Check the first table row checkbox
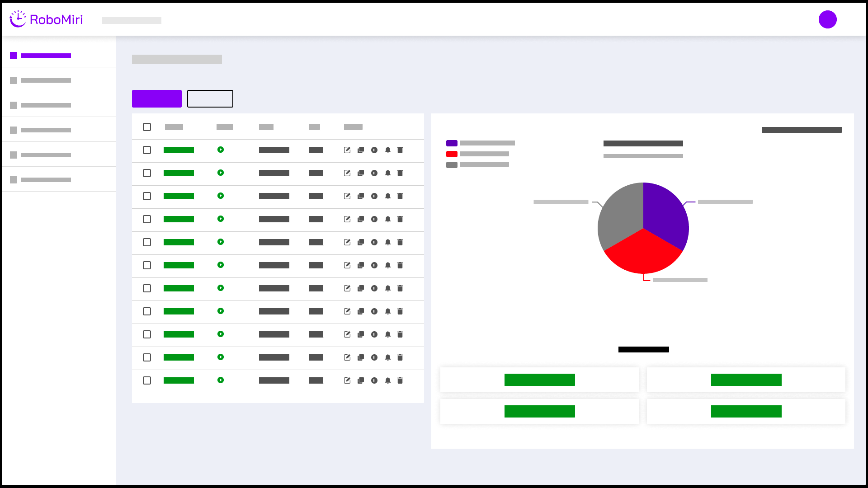The height and width of the screenshot is (488, 868). (147, 150)
